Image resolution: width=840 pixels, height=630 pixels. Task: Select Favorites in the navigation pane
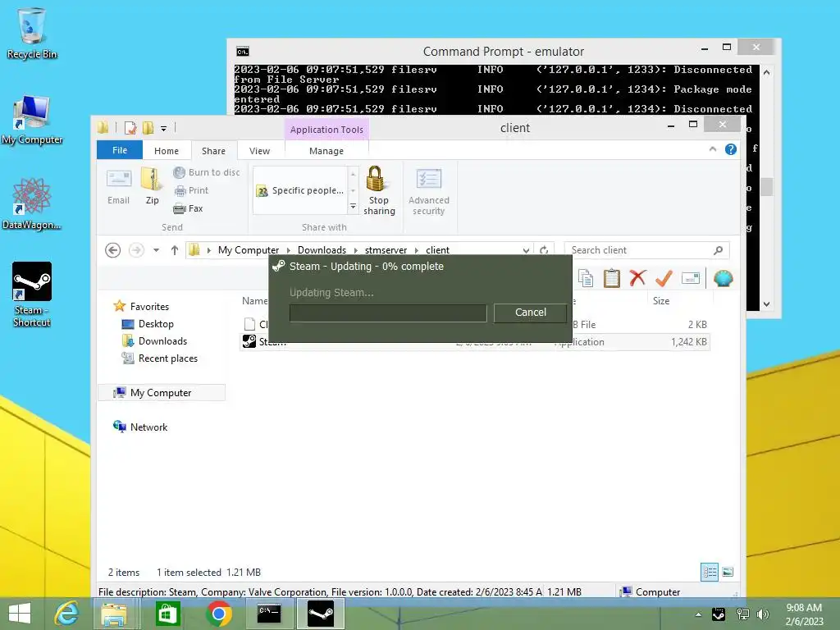click(142, 307)
